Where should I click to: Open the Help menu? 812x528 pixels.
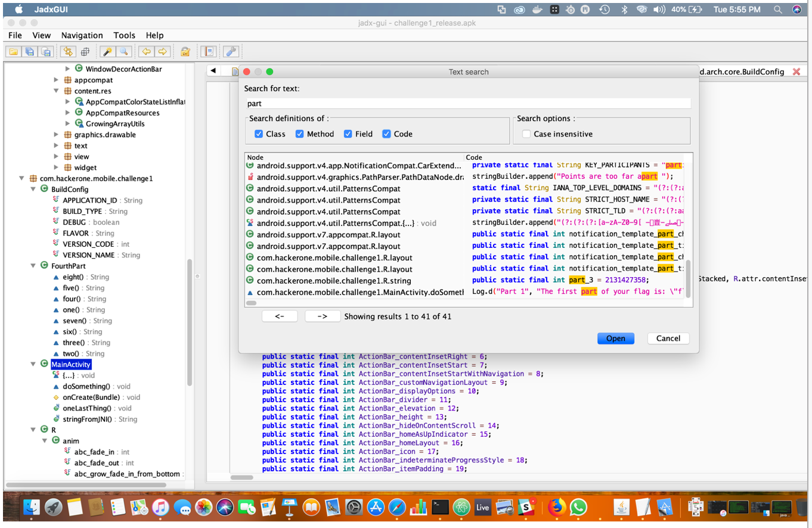(154, 35)
